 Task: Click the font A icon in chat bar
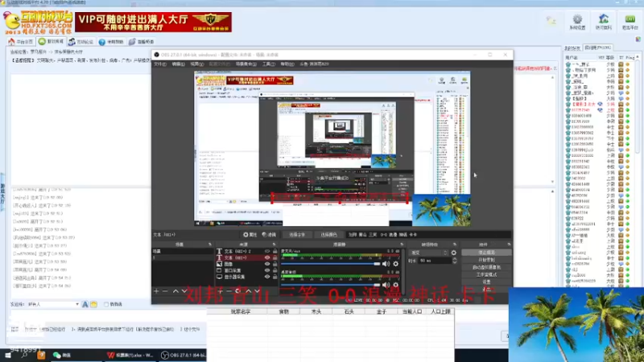tap(85, 304)
